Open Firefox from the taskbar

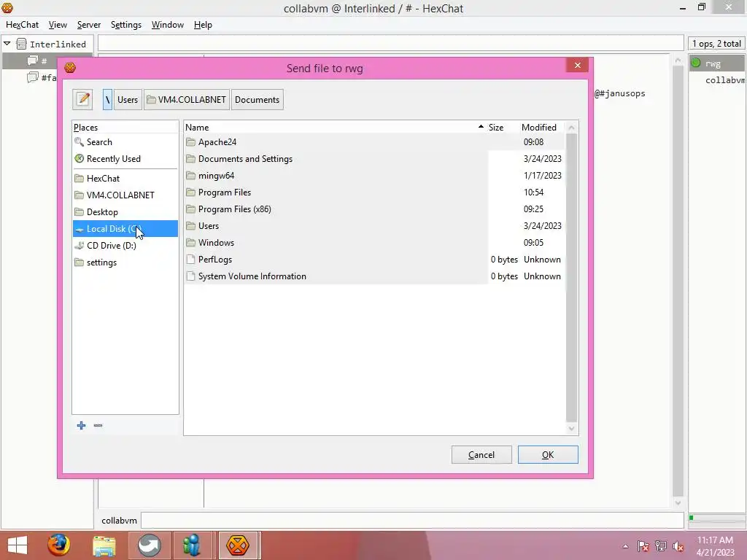click(x=58, y=545)
